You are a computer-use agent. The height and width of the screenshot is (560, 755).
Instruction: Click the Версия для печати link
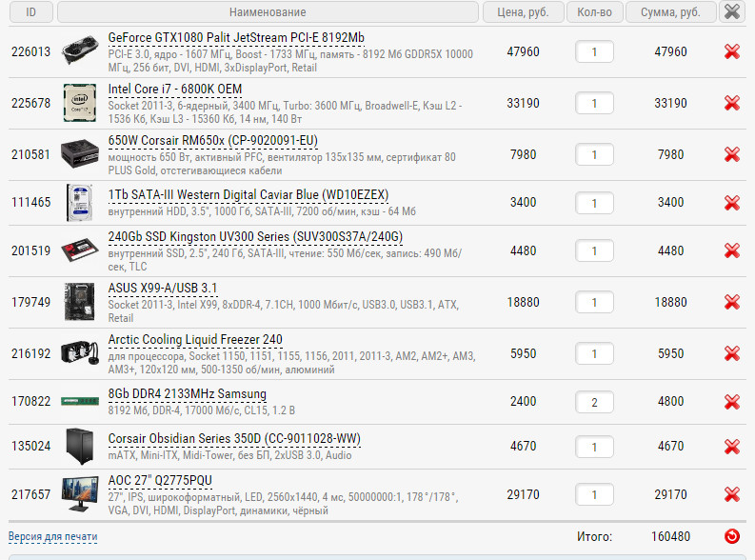(x=53, y=536)
